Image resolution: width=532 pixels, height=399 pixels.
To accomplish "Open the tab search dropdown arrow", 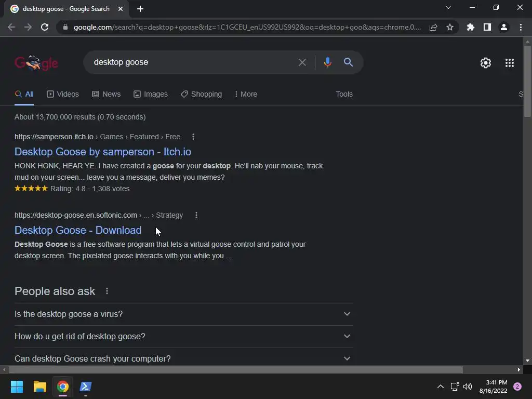I will tap(448, 7).
